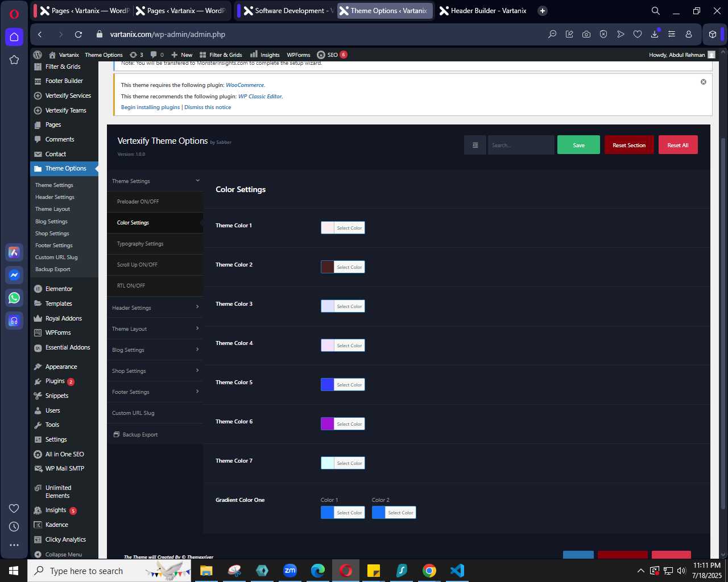
Task: Open SEO menu in admin bar
Action: point(332,55)
